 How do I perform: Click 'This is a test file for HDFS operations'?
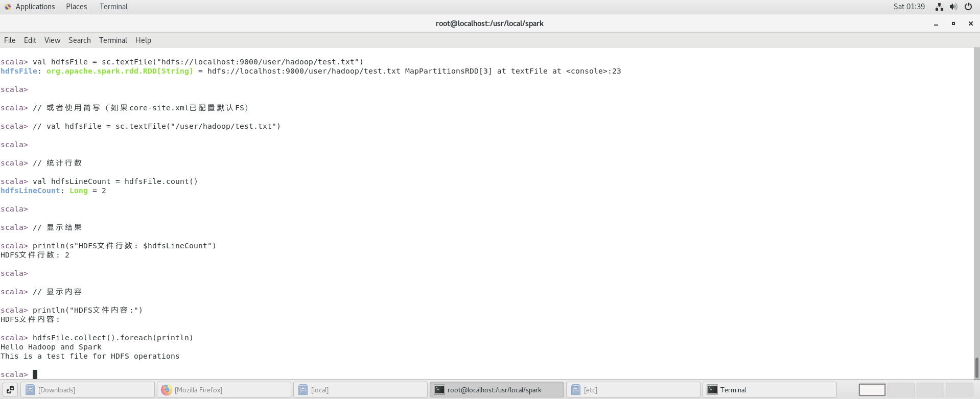(x=90, y=356)
